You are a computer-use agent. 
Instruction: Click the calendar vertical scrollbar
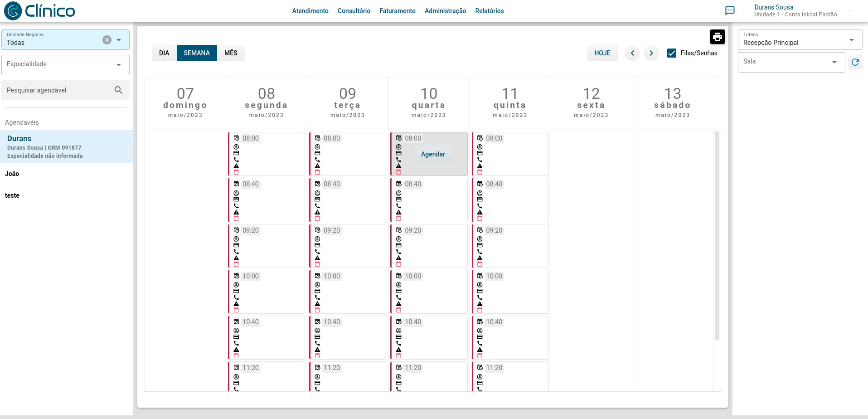(x=717, y=236)
